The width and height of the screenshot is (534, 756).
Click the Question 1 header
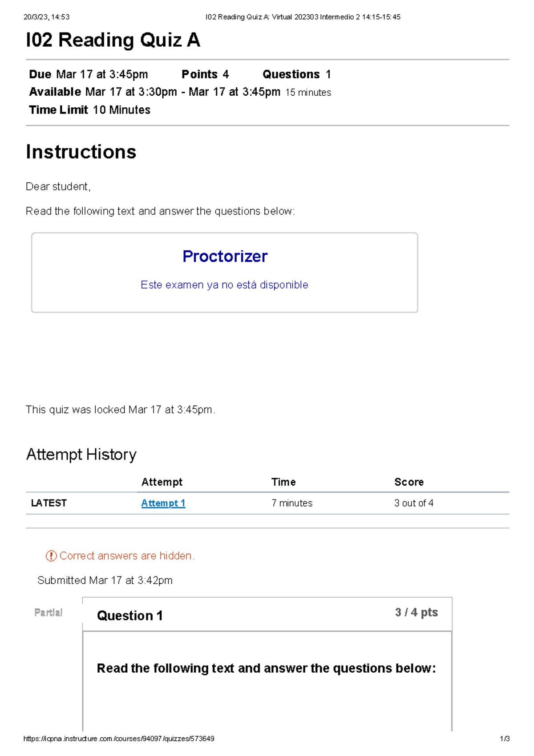click(130, 615)
